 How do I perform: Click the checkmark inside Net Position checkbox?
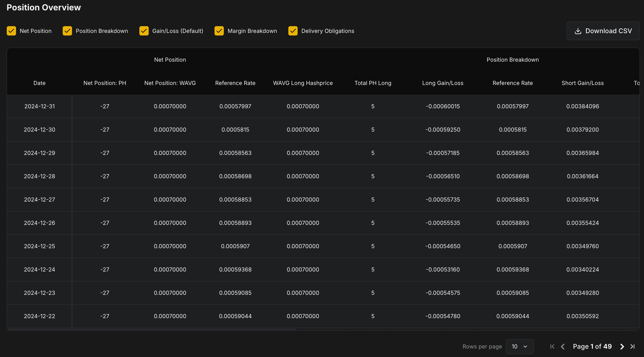pyautogui.click(x=11, y=31)
